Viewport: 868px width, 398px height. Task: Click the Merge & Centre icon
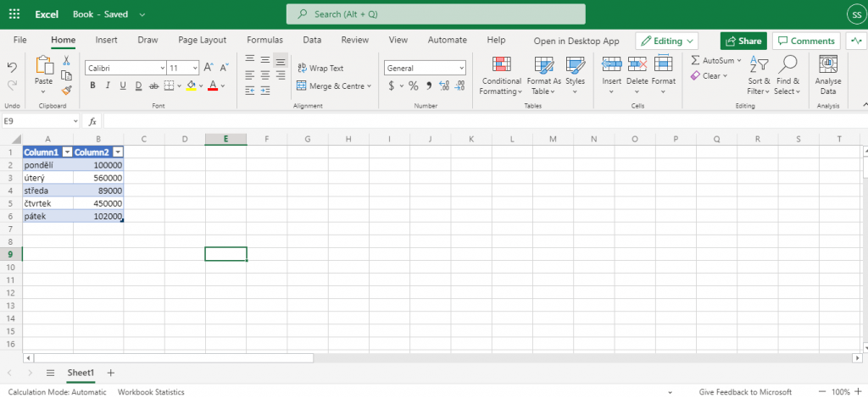302,86
